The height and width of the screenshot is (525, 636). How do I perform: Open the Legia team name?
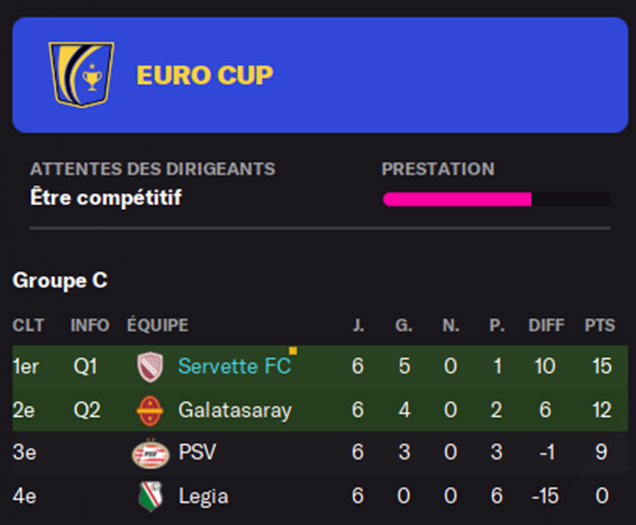pos(204,496)
